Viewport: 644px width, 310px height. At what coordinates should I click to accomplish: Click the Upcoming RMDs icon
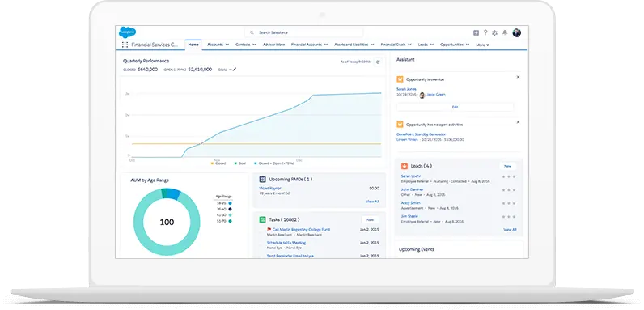coord(262,179)
